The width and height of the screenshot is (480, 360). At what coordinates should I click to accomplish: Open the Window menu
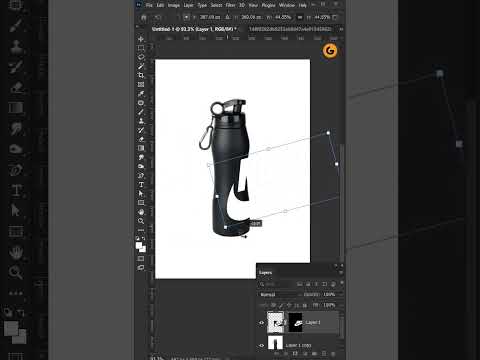click(x=287, y=5)
